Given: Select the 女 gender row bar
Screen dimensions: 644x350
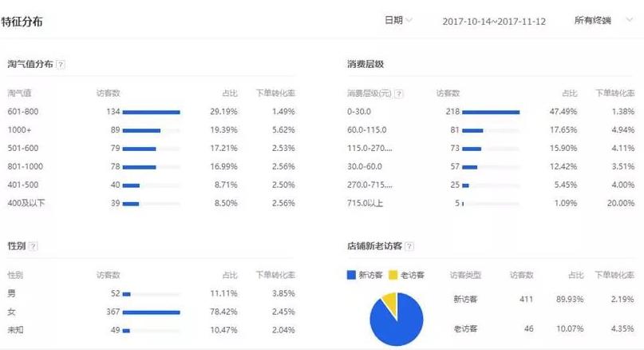Looking at the screenshot, I should [x=151, y=312].
